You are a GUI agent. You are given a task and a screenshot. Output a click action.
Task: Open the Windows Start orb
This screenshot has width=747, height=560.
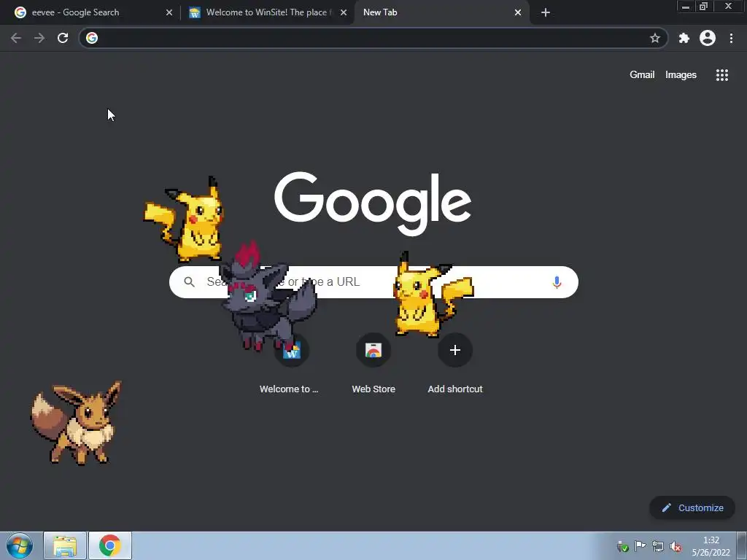click(x=20, y=545)
